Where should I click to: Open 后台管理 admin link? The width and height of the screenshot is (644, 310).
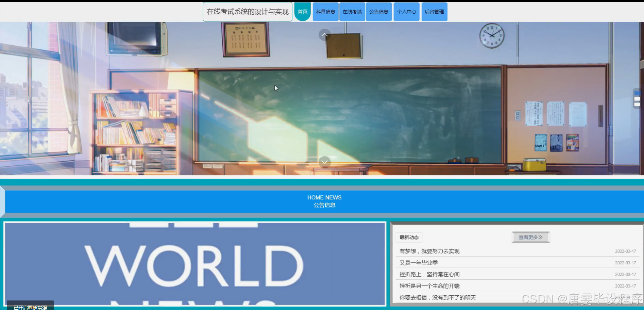(x=434, y=12)
